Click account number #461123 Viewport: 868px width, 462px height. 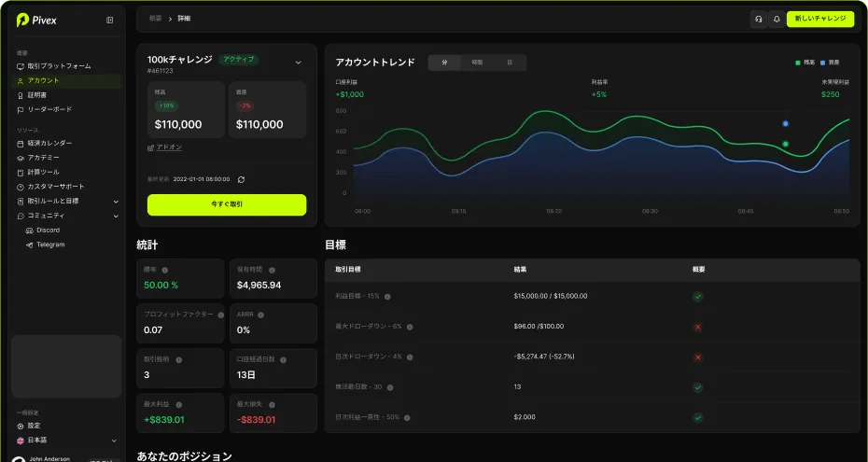(x=160, y=71)
